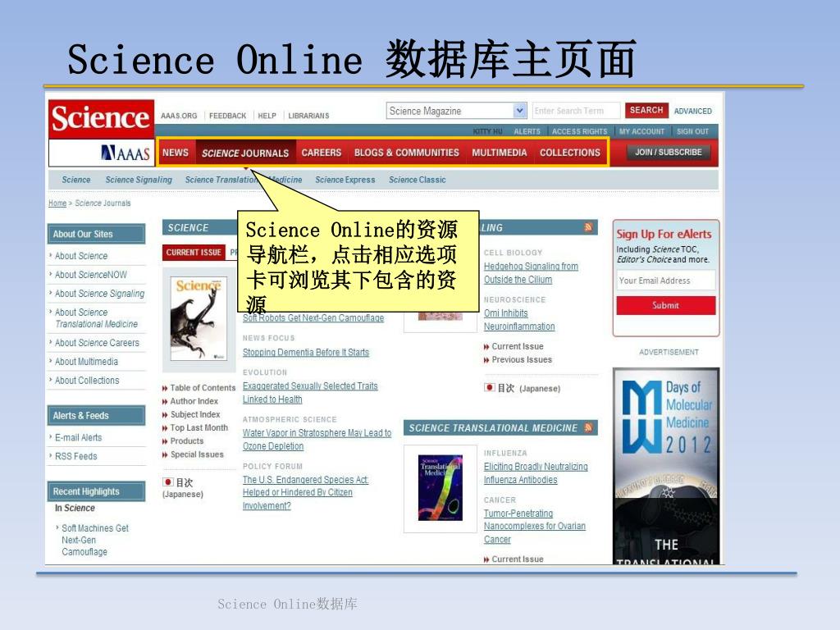Viewport: 840px width, 630px height.
Task: Open Tumor-Penetrating Nanocomplexes article
Action: [535, 527]
